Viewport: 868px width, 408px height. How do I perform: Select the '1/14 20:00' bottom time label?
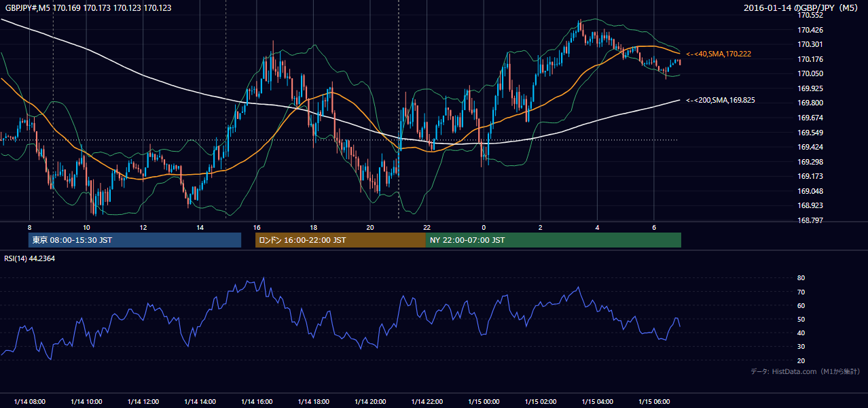(x=370, y=401)
